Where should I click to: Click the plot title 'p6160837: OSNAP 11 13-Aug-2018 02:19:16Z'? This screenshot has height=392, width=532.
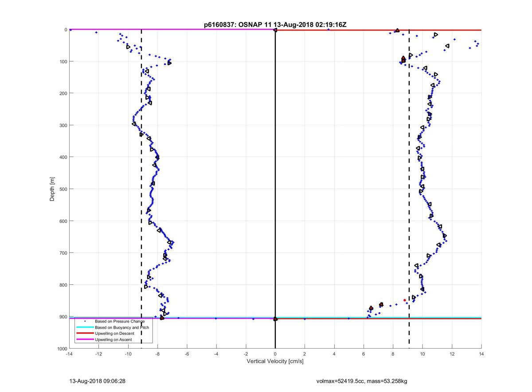click(x=275, y=25)
